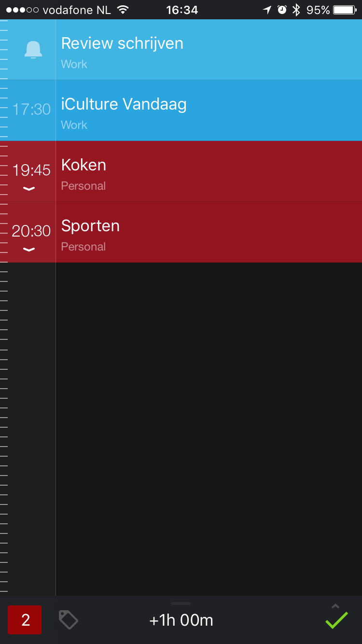Screen dimensions: 362x644
Task: Expand the chevron under 19:45
Action: click(29, 189)
